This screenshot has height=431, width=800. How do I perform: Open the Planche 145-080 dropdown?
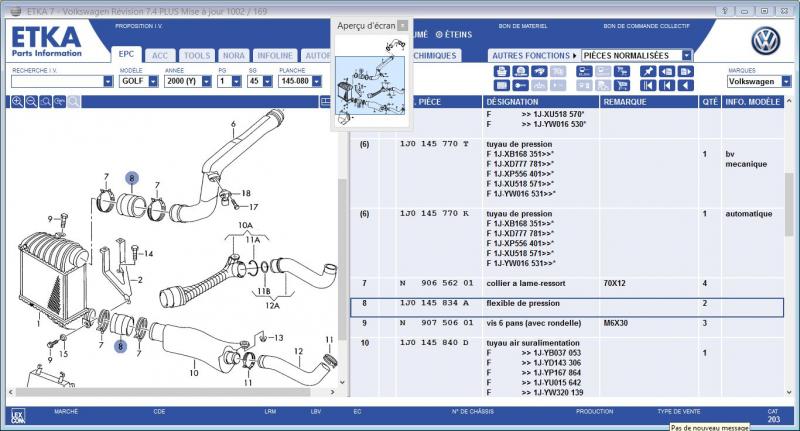(317, 82)
